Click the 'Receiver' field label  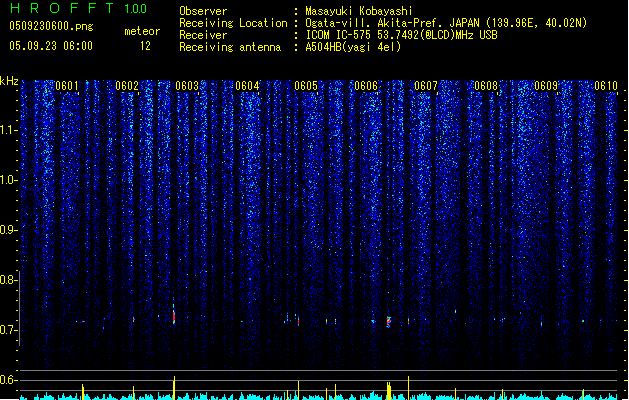click(203, 35)
